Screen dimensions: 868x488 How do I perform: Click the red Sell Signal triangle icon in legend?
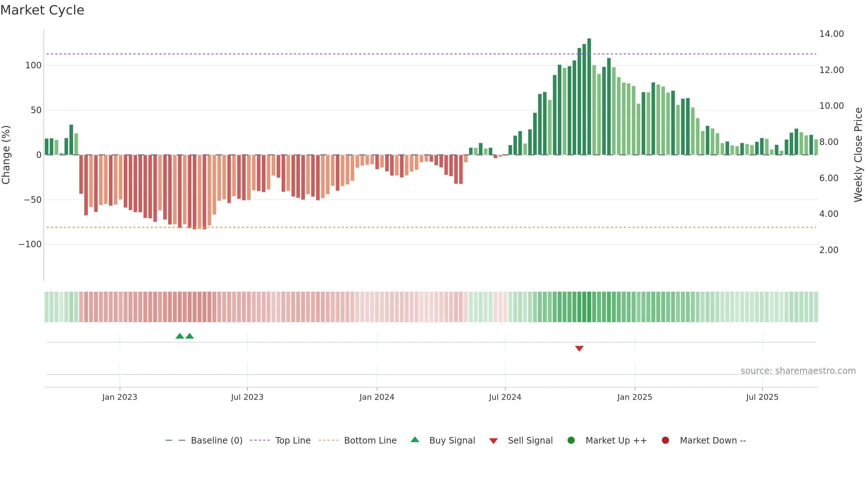[x=493, y=441]
